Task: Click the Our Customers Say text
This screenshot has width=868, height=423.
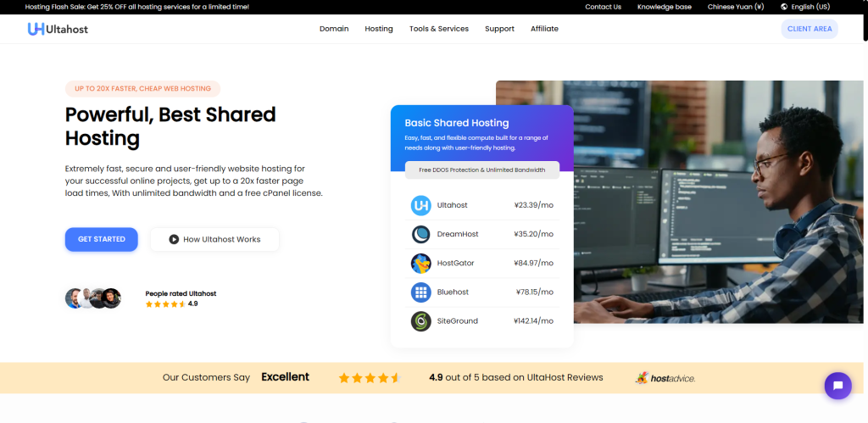Action: 207,377
